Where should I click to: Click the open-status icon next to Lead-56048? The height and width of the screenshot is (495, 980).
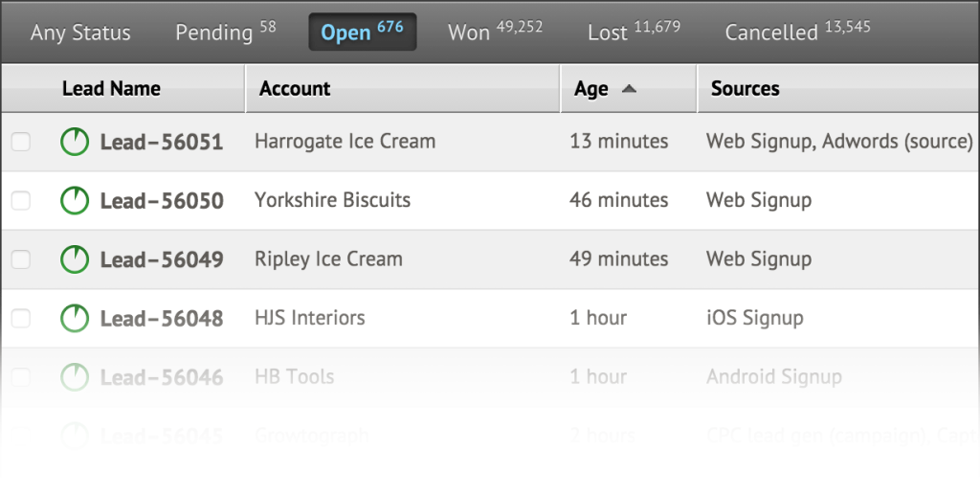pyautogui.click(x=75, y=318)
